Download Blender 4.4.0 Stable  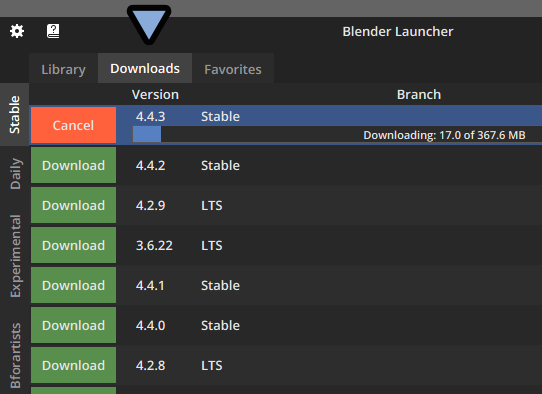[x=73, y=325]
